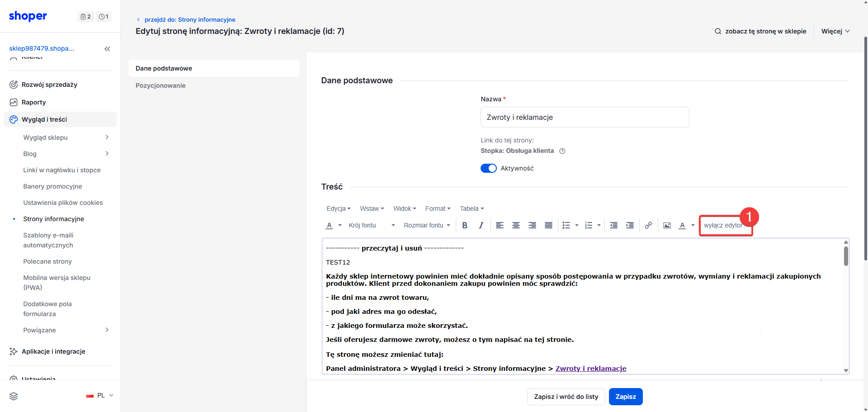Screen dimensions: 868x412
Task: Align text left in the editor
Action: coord(500,225)
